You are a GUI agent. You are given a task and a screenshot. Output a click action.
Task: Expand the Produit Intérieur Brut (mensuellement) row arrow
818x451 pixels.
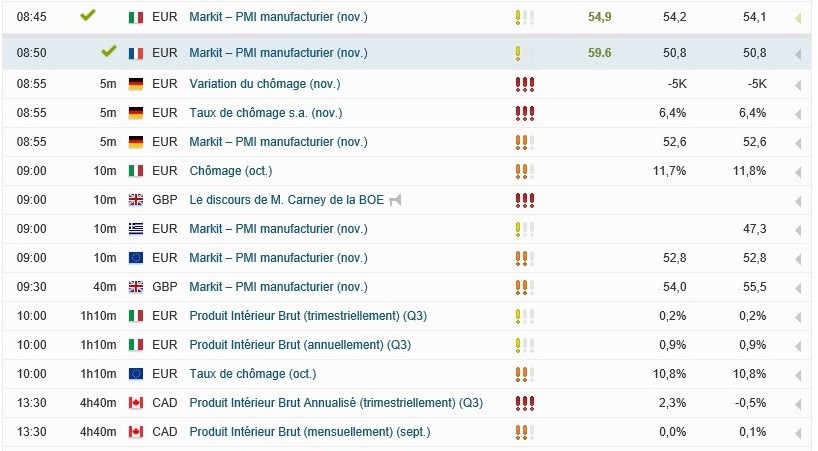(x=798, y=434)
